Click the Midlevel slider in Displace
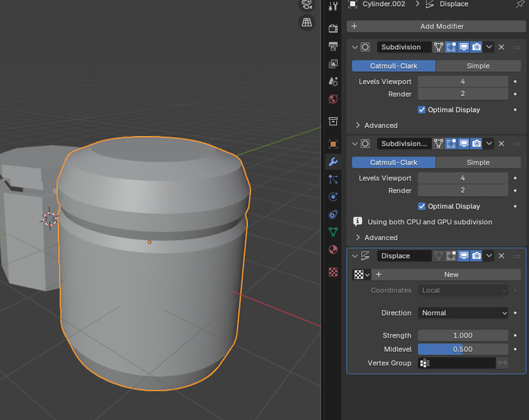Image resolution: width=529 pixels, height=420 pixels. point(462,349)
